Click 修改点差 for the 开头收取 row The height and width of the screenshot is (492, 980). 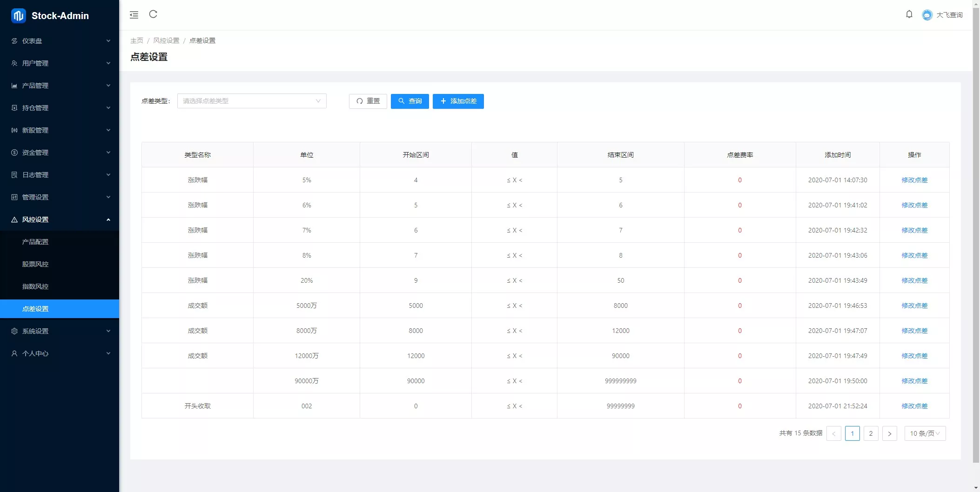(914, 406)
